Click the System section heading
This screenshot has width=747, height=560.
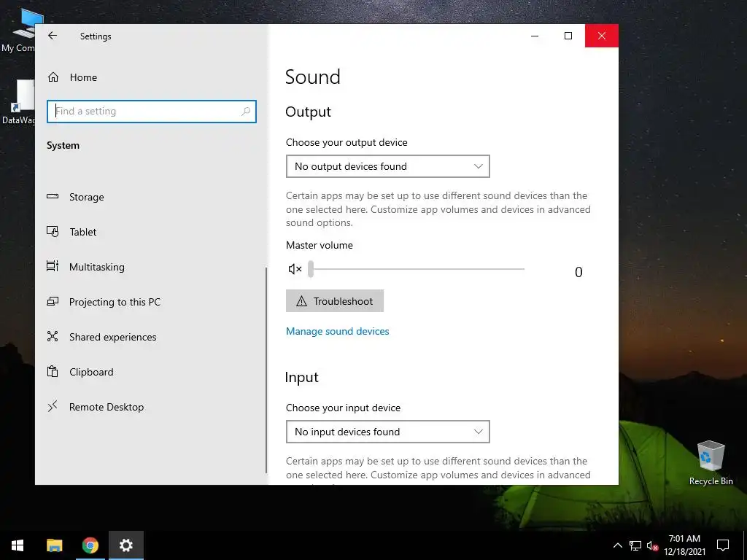pyautogui.click(x=63, y=145)
